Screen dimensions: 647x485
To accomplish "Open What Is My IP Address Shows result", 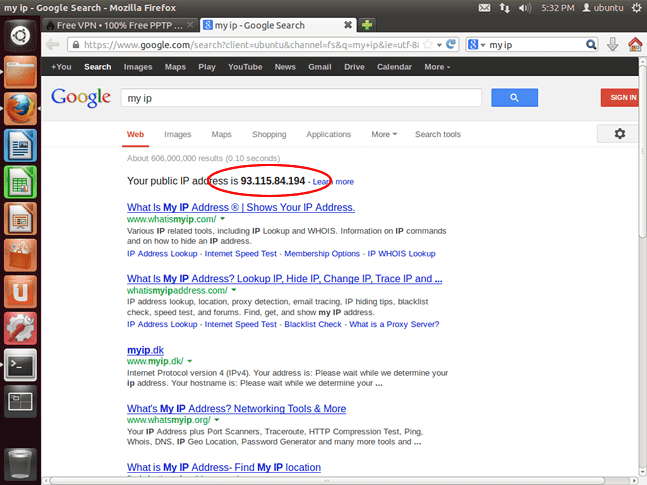I will click(x=241, y=207).
